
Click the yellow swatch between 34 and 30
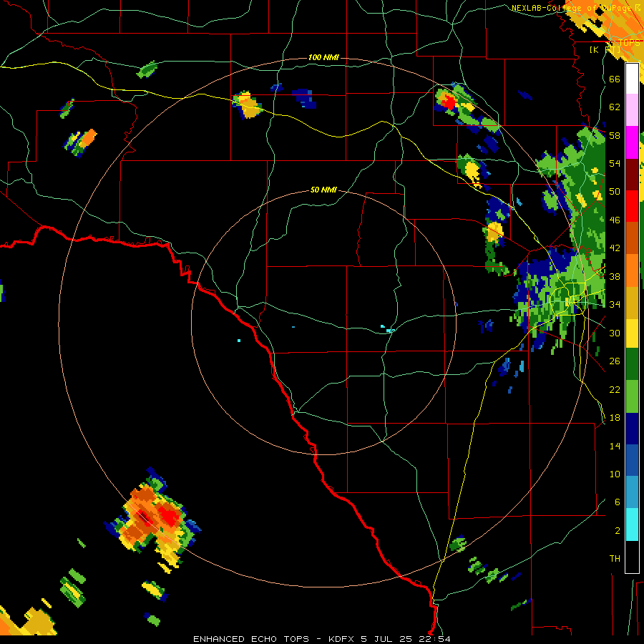(632, 333)
